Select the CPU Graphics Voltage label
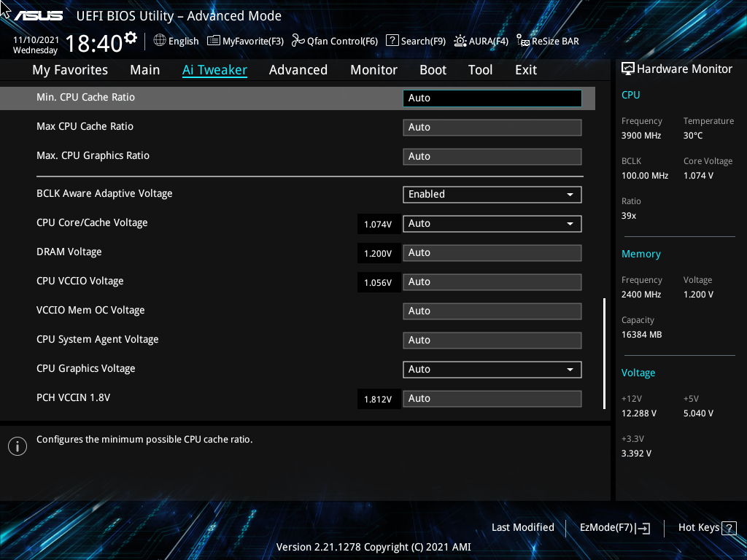747x560 pixels. pyautogui.click(x=86, y=368)
